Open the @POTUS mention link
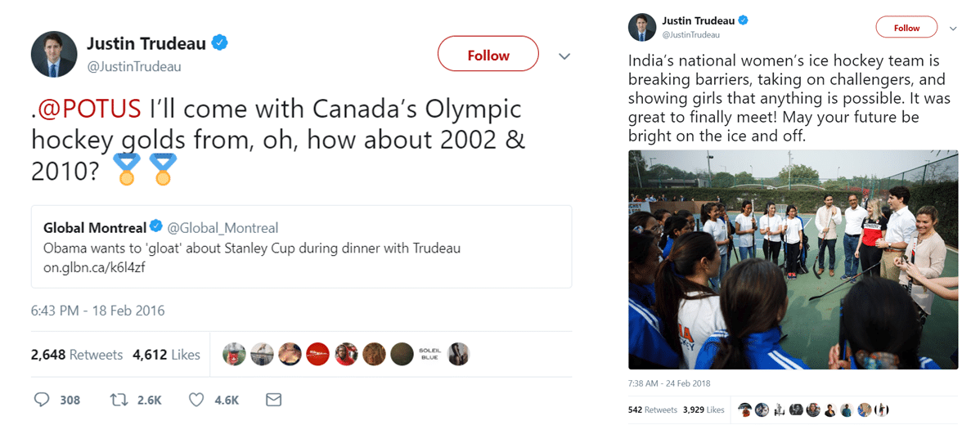980x434 pixels. tap(89, 109)
